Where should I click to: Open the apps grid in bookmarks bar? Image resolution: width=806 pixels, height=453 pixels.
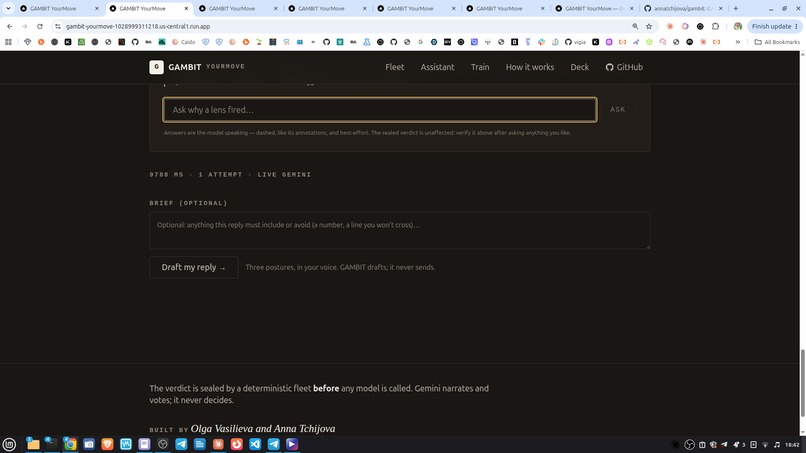point(8,42)
